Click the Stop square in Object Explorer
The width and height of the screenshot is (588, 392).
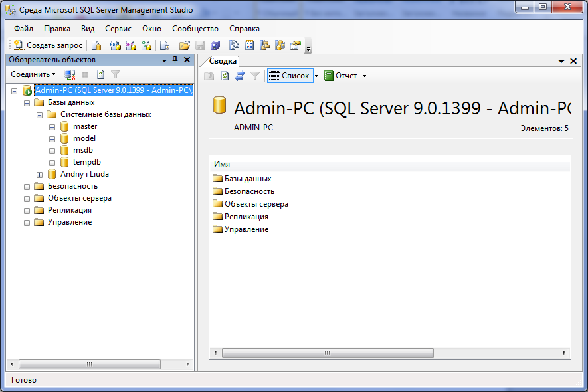point(85,74)
